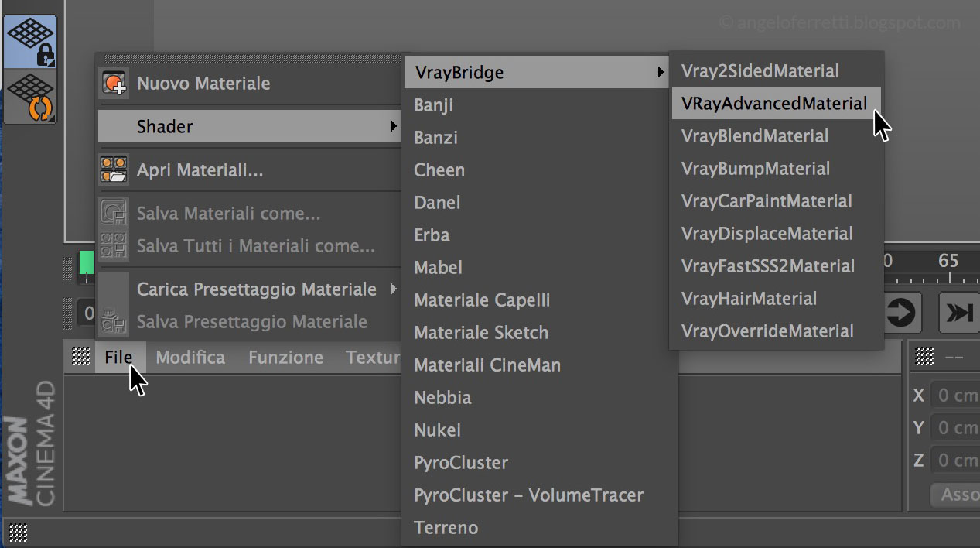Image resolution: width=980 pixels, height=548 pixels.
Task: Select VrayHairMaterial
Action: click(x=777, y=299)
